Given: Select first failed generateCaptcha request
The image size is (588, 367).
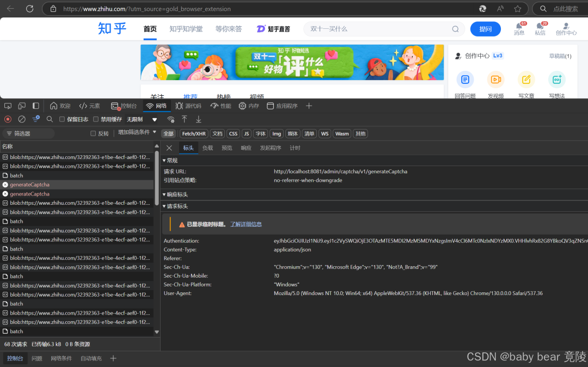Looking at the screenshot, I should pyautogui.click(x=77, y=185).
